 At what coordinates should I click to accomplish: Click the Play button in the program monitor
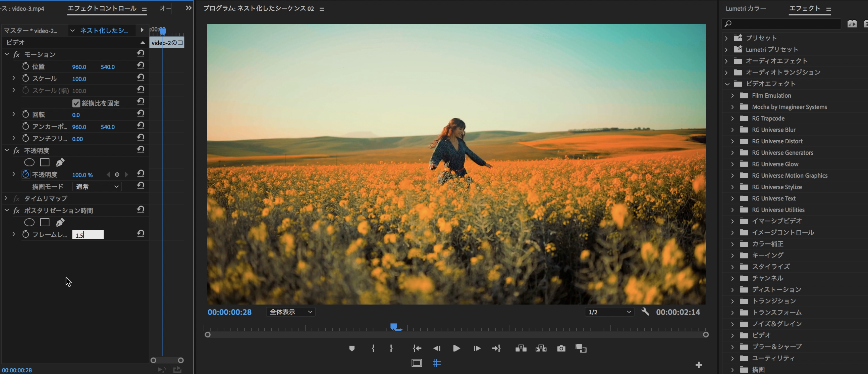456,348
